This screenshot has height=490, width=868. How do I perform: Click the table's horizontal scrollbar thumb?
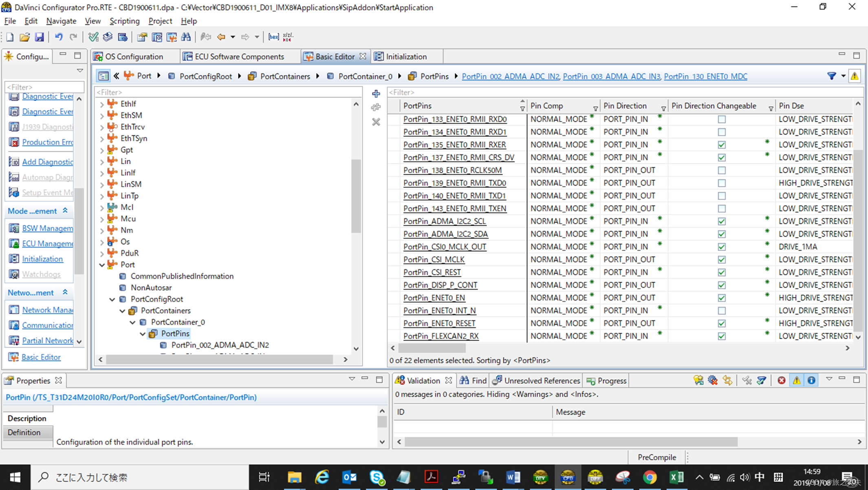pos(432,348)
